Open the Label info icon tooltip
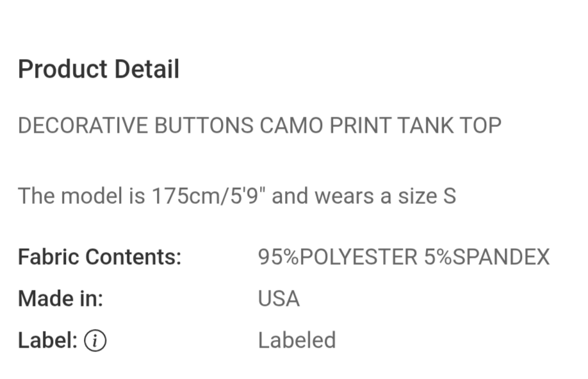This screenshot has height=379, width=588. (x=95, y=341)
